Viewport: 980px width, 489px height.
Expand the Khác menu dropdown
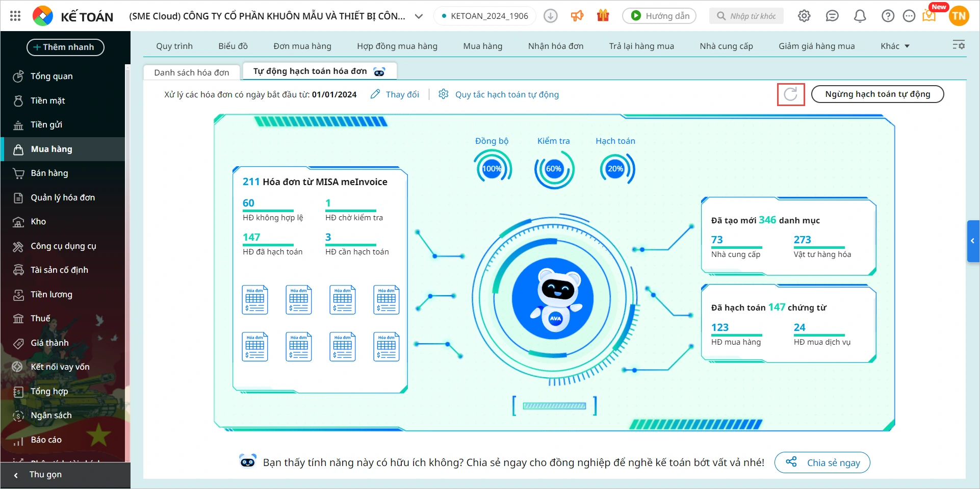tap(895, 46)
